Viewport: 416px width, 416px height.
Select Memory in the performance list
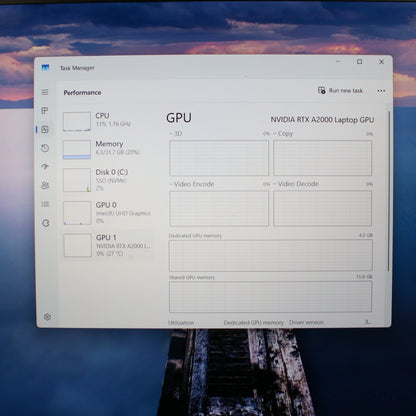click(108, 149)
